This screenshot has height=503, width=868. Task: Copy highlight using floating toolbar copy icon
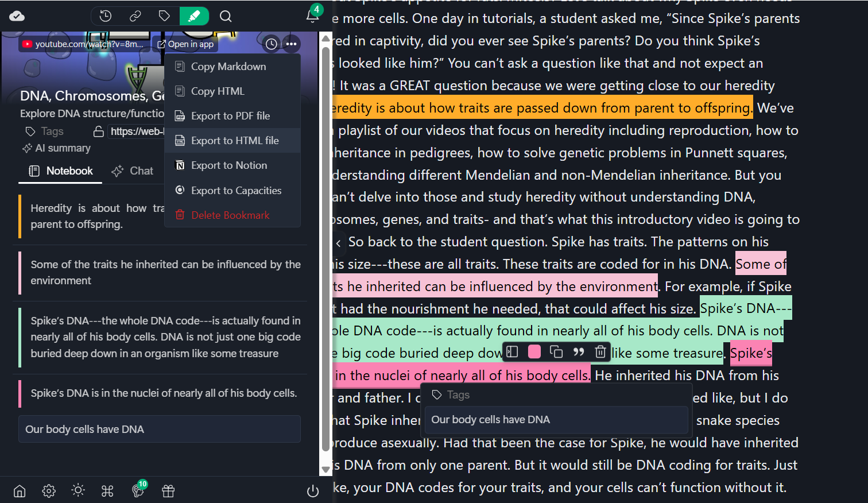pyautogui.click(x=556, y=351)
